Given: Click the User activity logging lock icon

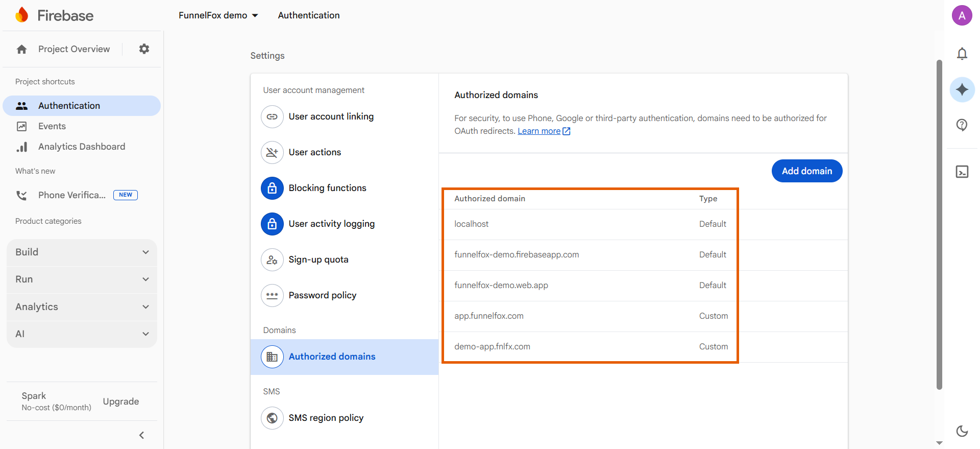Looking at the screenshot, I should pyautogui.click(x=272, y=224).
